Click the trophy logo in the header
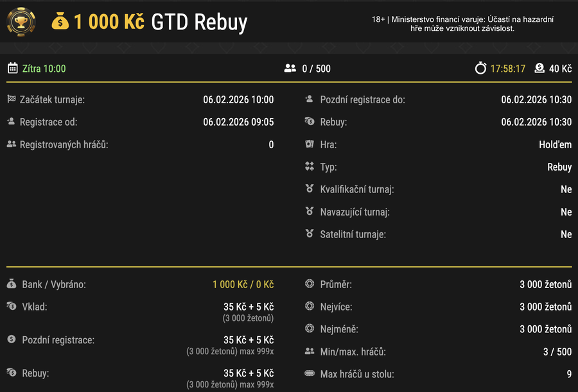Viewport: 578px width, 392px height. (x=21, y=21)
